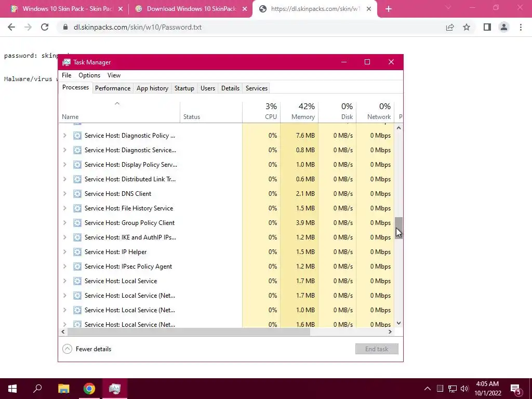Expand Service Host: File History Service row

tap(64, 208)
